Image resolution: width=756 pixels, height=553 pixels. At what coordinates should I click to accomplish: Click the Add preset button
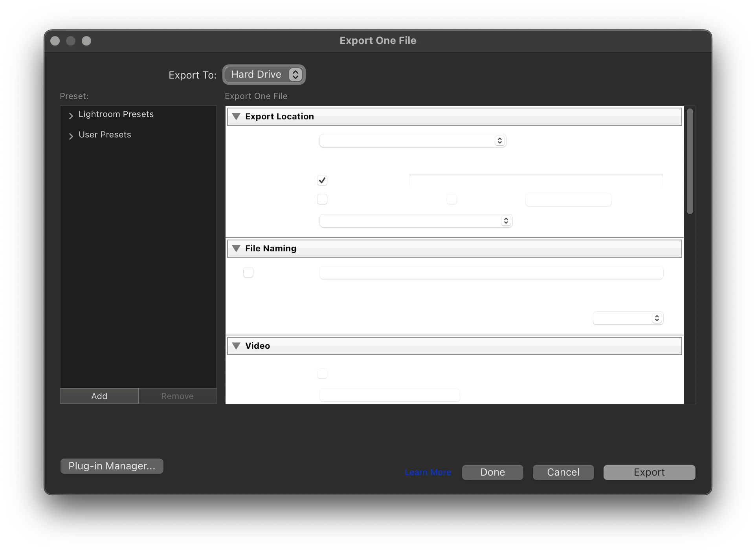click(99, 396)
